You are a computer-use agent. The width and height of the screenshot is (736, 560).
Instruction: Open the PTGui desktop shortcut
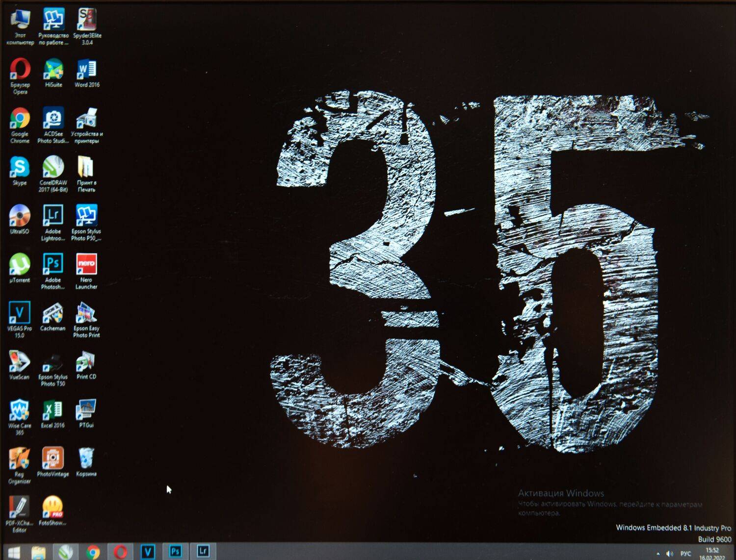(86, 410)
